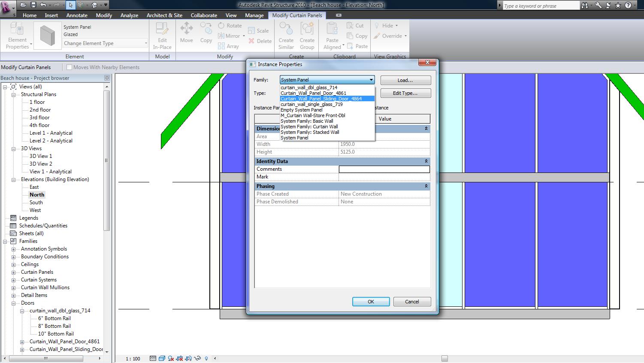Click the Copy tool in Modify panel
Screen dimensions: 644x363
tap(206, 33)
